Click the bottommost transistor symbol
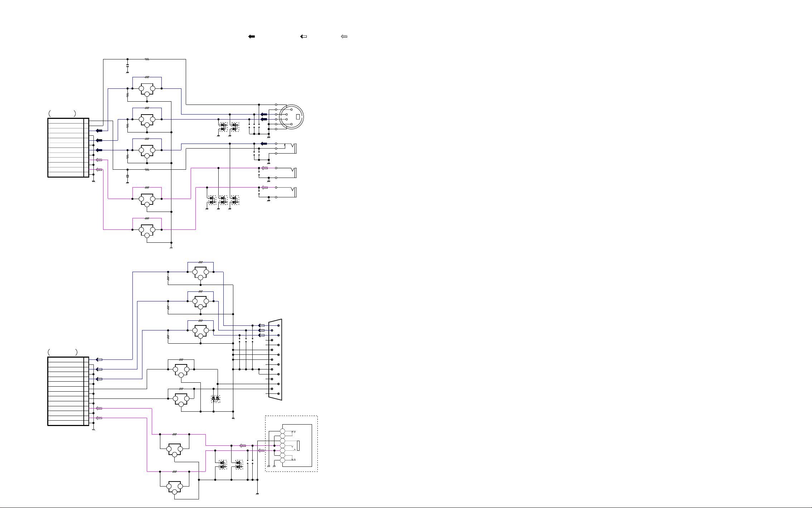The height and width of the screenshot is (508, 812). (175, 488)
